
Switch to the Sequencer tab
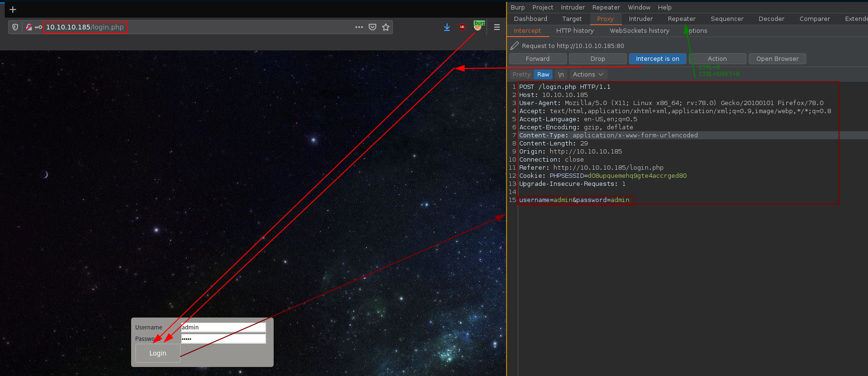click(x=727, y=19)
